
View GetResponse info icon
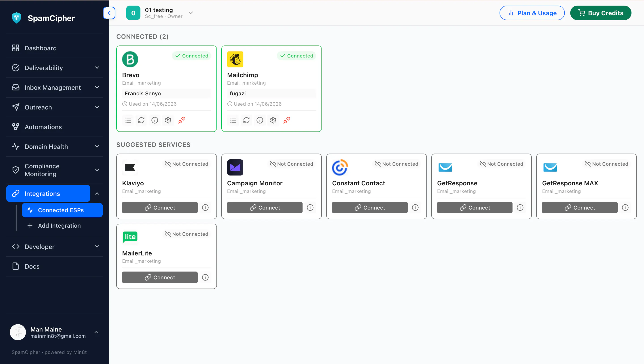(x=520, y=208)
